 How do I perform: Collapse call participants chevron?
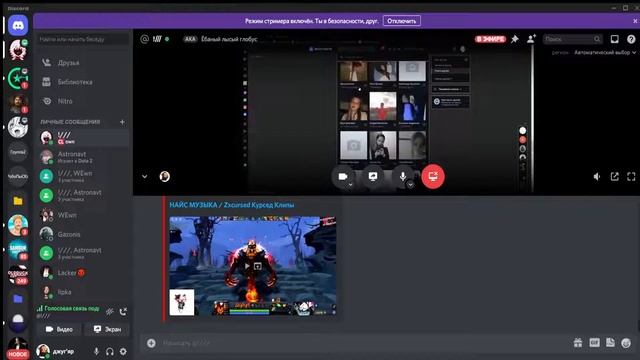[144, 176]
